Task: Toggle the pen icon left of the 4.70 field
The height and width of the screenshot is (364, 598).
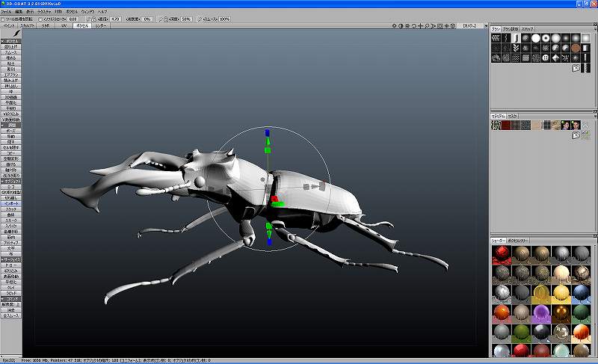Action: (88, 19)
